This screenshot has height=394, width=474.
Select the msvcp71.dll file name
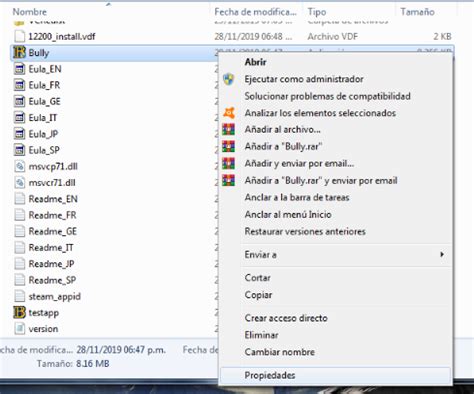[53, 166]
